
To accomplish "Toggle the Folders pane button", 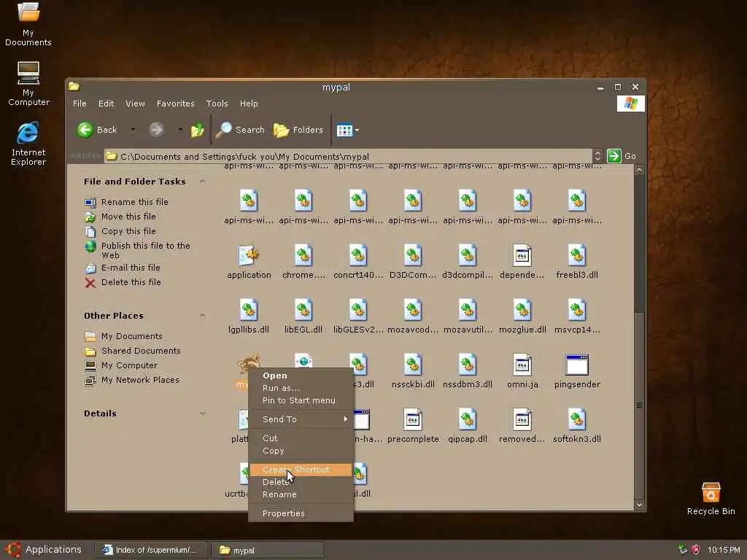I will (x=298, y=130).
